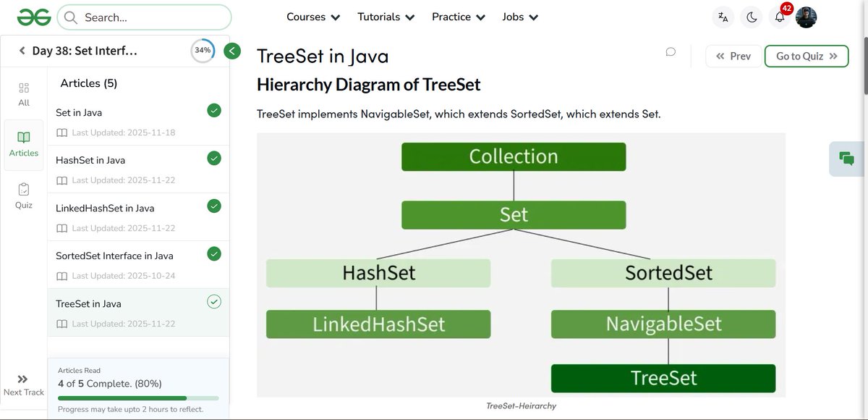Toggle the checkmark next to TreeSet in Java
The height and width of the screenshot is (420, 868).
(213, 301)
